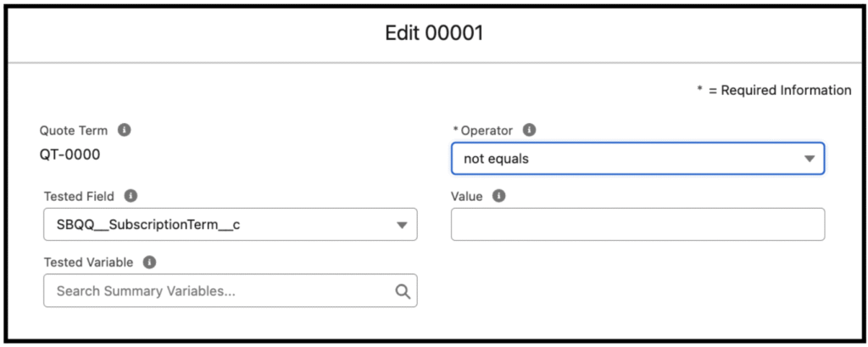The width and height of the screenshot is (868, 347).
Task: Click the Operator dropdown arrow
Action: [x=809, y=159]
